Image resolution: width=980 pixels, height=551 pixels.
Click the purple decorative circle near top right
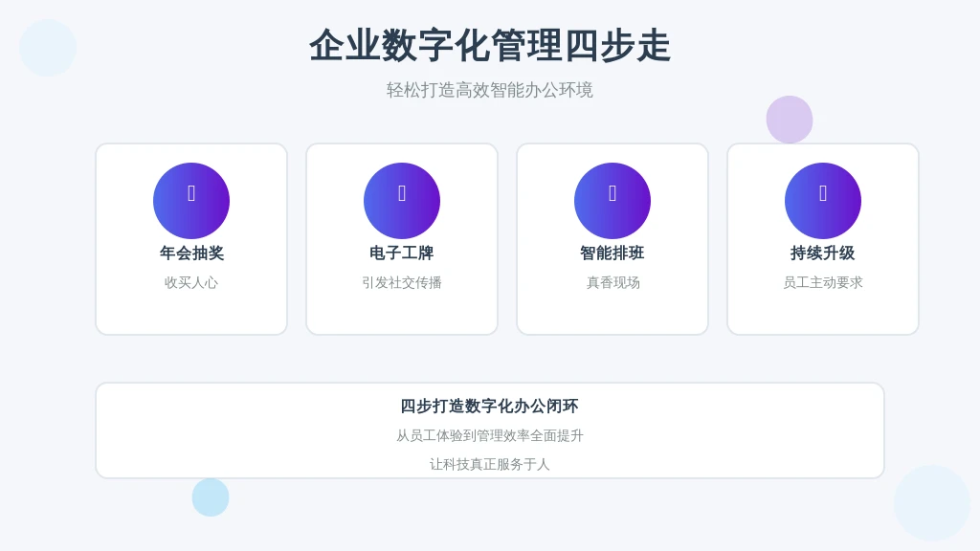tap(790, 120)
